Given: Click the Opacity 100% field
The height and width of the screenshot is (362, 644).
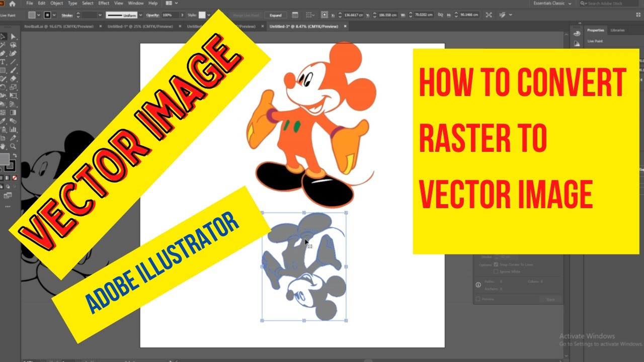Looking at the screenshot, I should point(170,15).
